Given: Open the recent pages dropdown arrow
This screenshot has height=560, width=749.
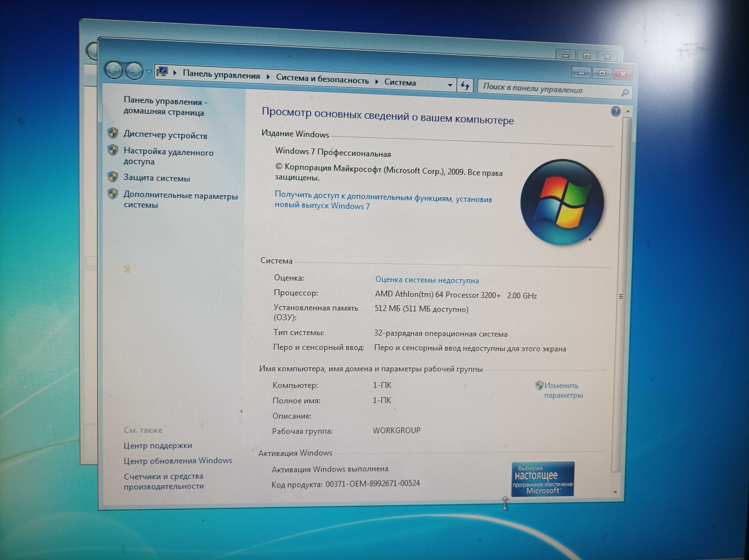Looking at the screenshot, I should tap(149, 72).
